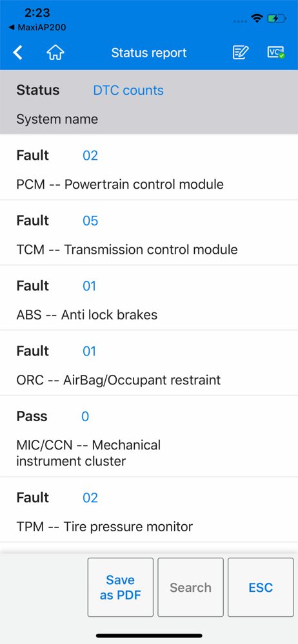Tap the VCI connection status icon
The height and width of the screenshot is (644, 298).
(x=276, y=53)
